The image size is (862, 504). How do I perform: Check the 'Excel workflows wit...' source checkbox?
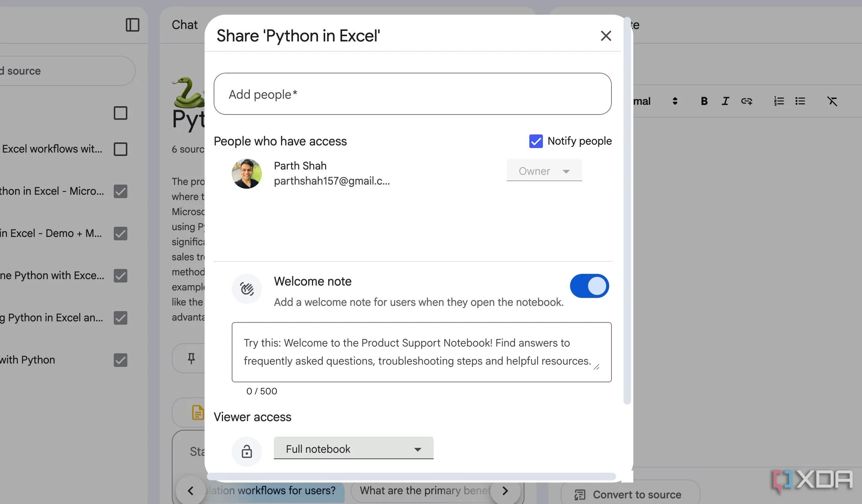tap(121, 149)
